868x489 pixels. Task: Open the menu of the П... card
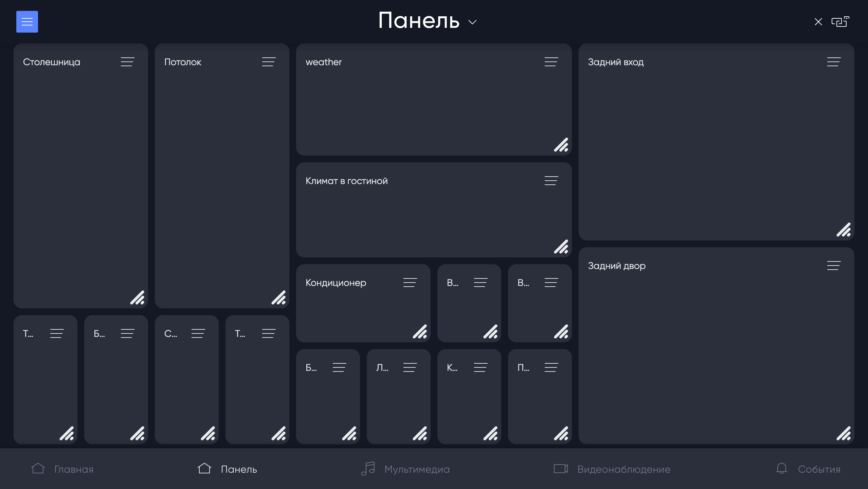551,367
